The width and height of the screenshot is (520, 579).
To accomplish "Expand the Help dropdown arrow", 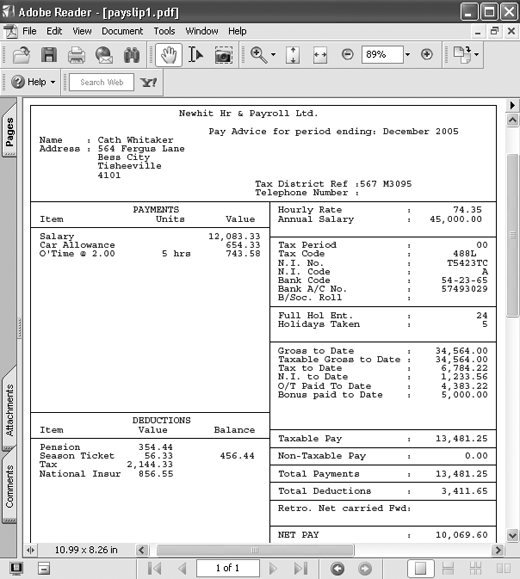I will 53,82.
